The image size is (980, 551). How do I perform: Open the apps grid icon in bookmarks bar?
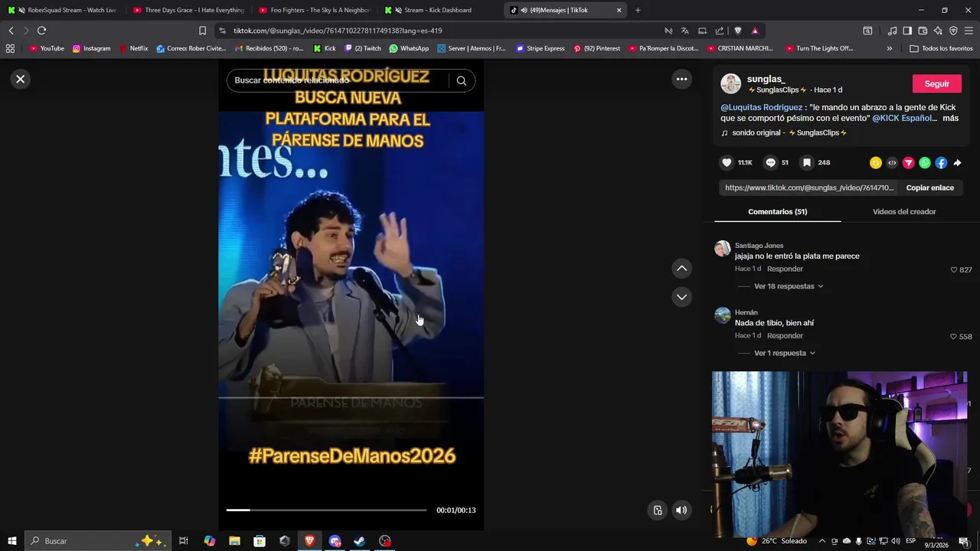coord(10,48)
